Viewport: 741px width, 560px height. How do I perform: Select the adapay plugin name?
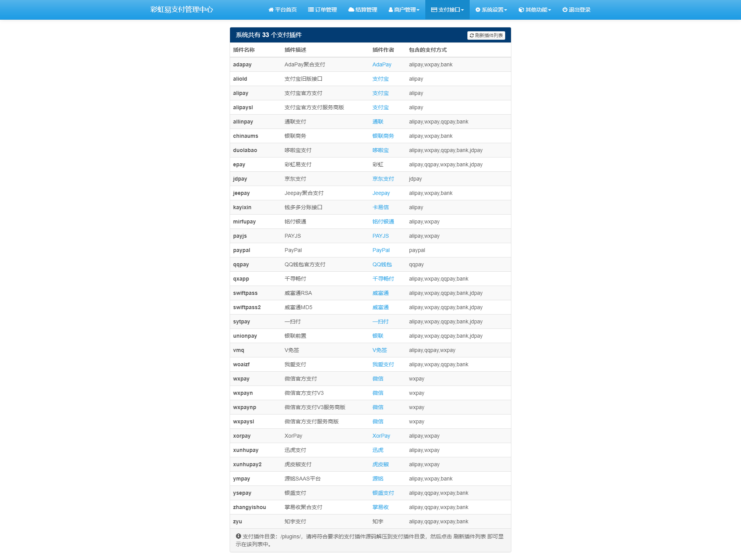pyautogui.click(x=242, y=64)
